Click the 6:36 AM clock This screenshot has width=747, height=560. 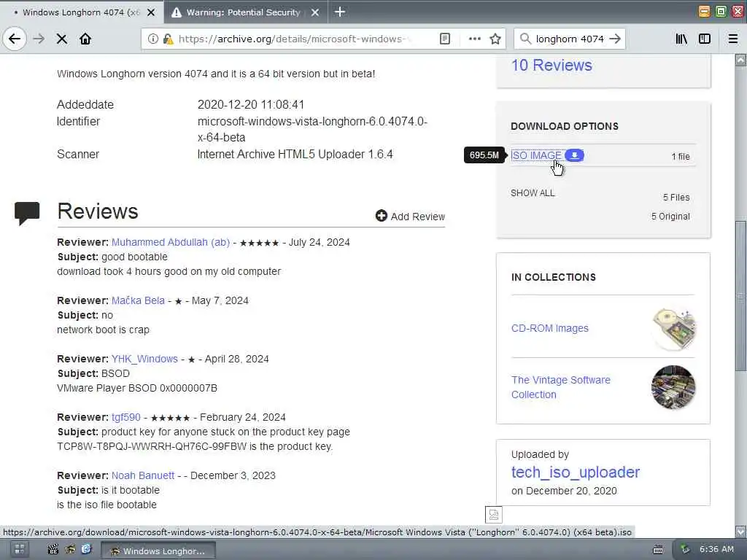coord(716,549)
